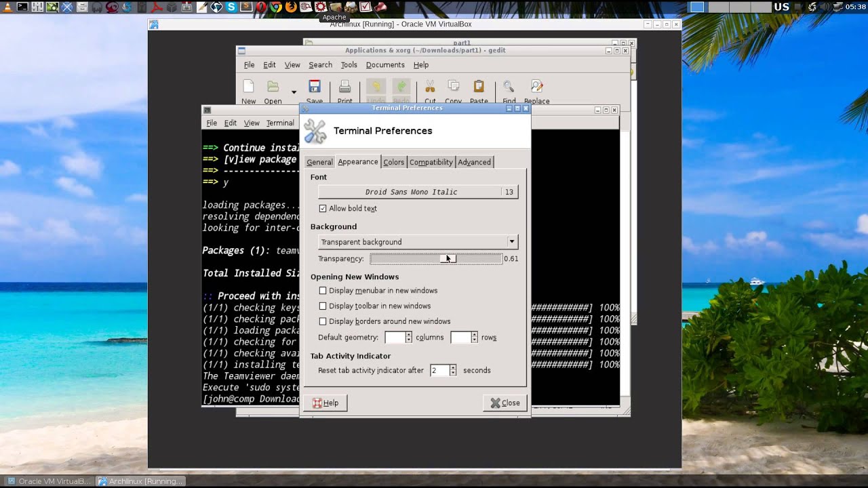Viewport: 868px width, 488px height.
Task: Click the New document icon in gedit
Action: pos(248,87)
